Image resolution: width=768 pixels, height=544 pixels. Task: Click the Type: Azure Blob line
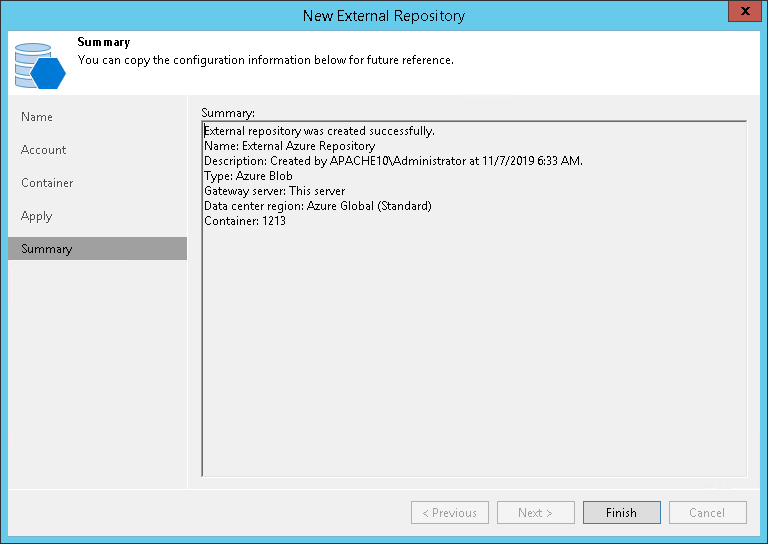click(x=248, y=176)
